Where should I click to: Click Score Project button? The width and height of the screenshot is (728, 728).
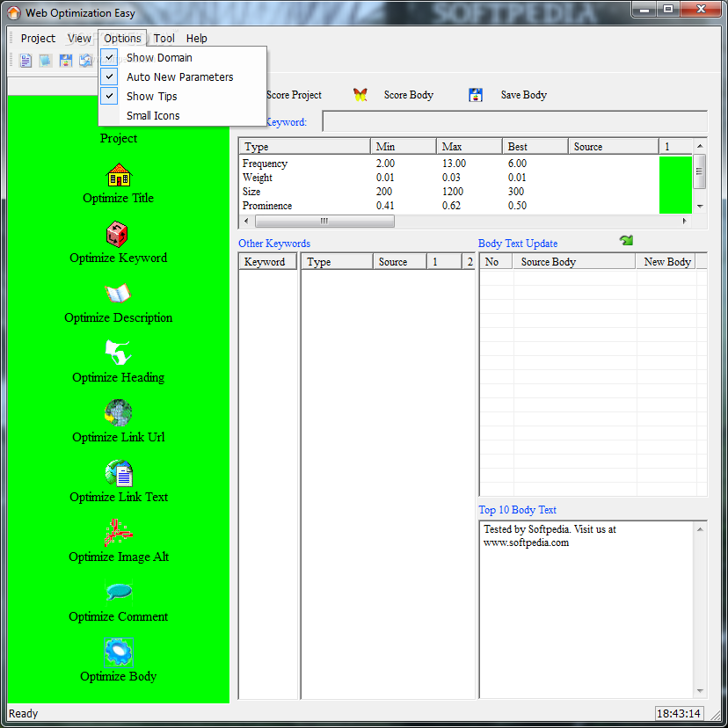click(x=294, y=95)
